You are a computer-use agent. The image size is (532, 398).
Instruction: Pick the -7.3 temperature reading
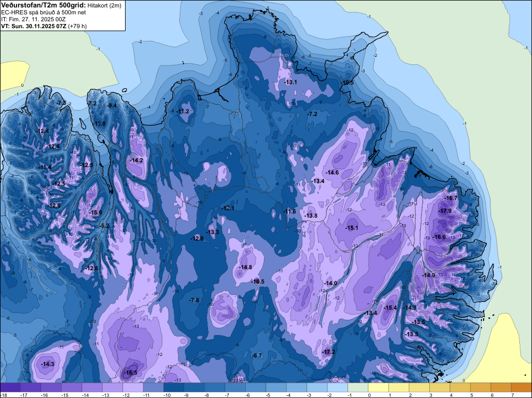pyautogui.click(x=61, y=103)
